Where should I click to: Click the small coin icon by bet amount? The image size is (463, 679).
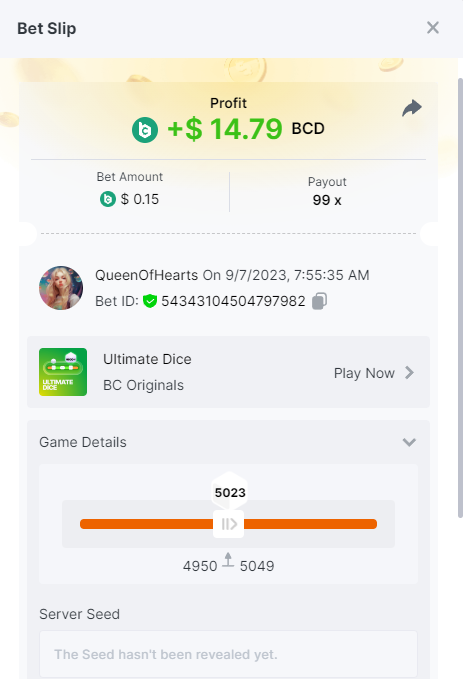click(x=108, y=199)
